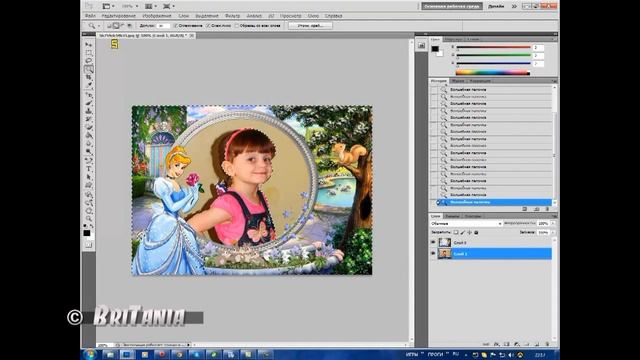Image resolution: width=640 pixels, height=360 pixels.
Task: Open the collapsed panel icon beside the Color panel
Action: 421,46
